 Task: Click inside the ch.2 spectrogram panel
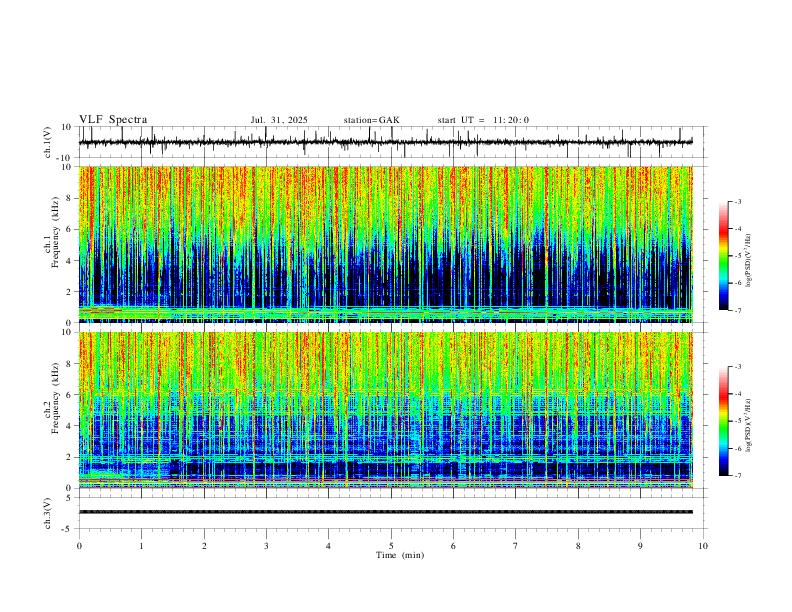coord(386,410)
